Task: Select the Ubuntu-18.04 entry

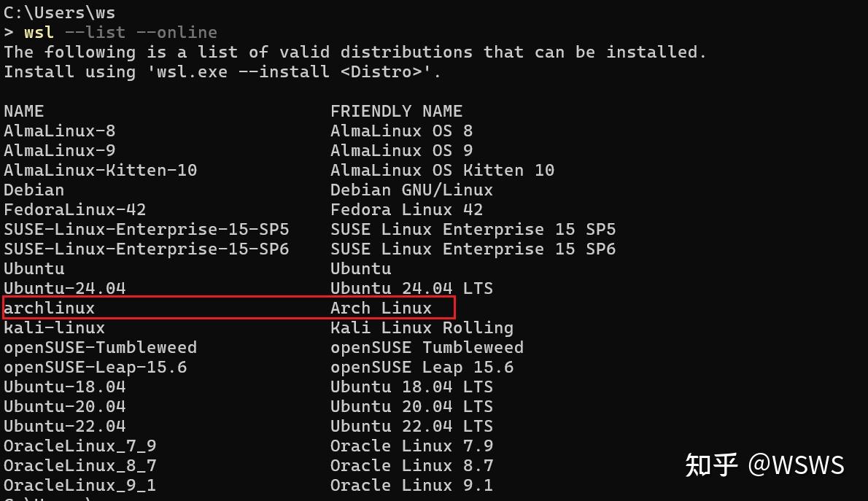Action: [x=63, y=387]
